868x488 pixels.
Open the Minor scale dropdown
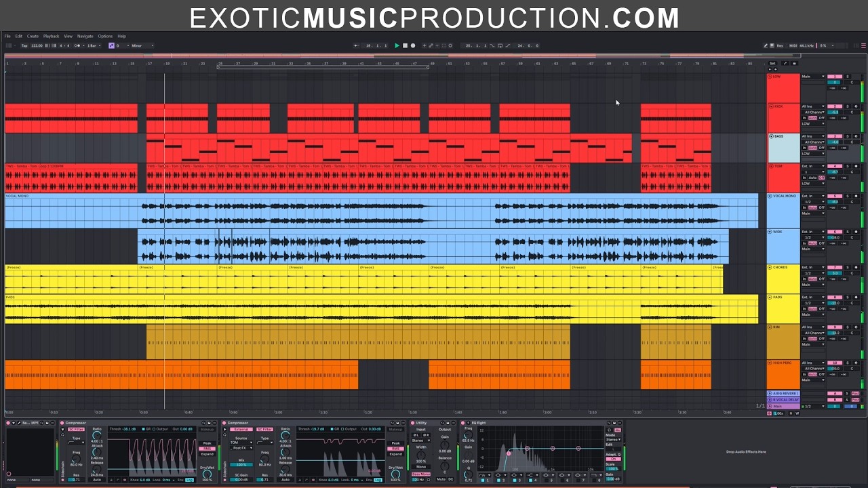point(142,45)
